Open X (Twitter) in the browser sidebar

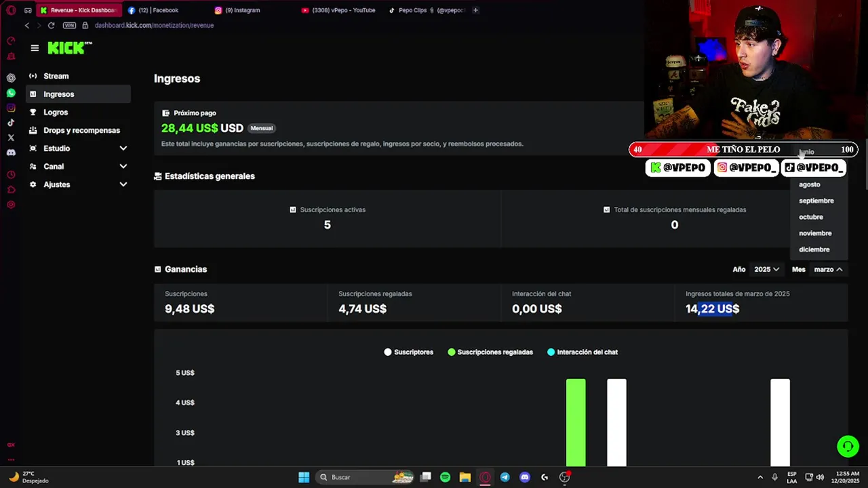pyautogui.click(x=11, y=138)
